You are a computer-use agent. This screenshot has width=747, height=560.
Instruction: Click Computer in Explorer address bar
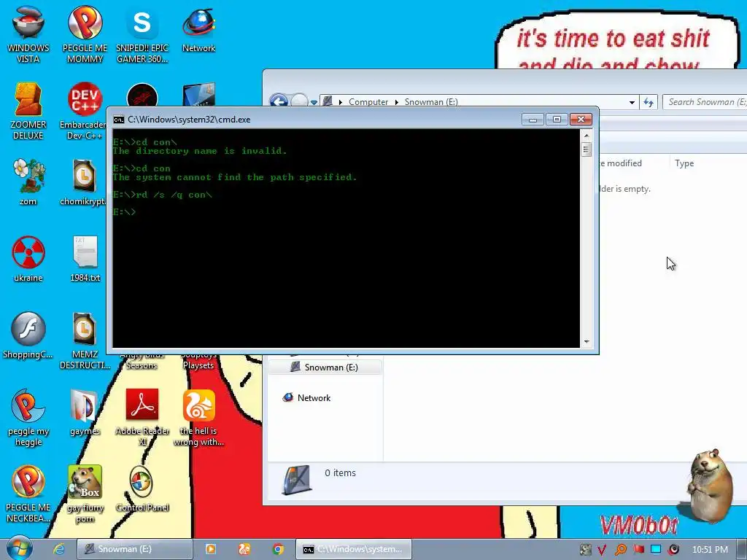tap(368, 102)
